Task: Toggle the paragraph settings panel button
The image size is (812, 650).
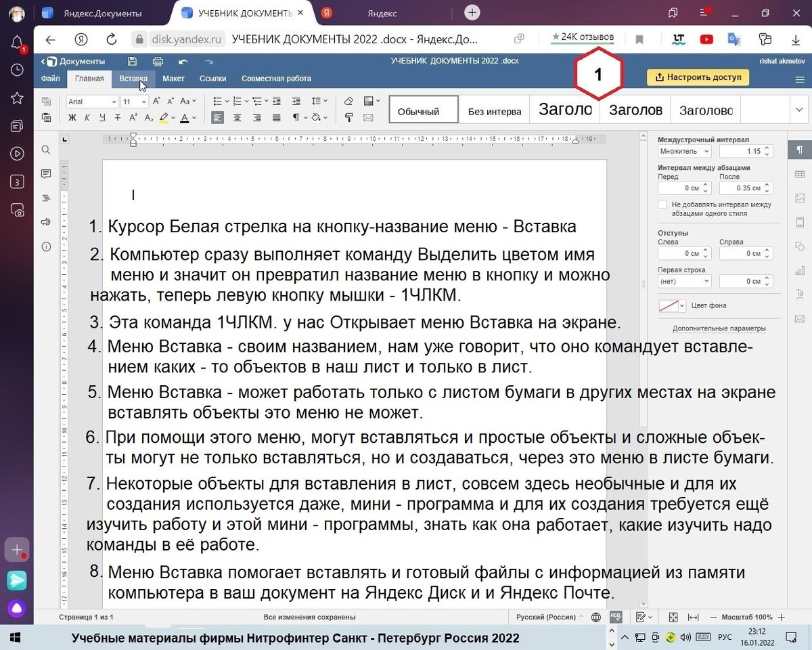Action: [x=800, y=150]
